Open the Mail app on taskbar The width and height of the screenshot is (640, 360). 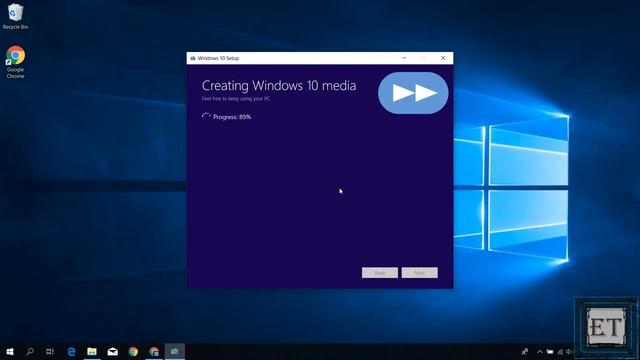(x=113, y=351)
